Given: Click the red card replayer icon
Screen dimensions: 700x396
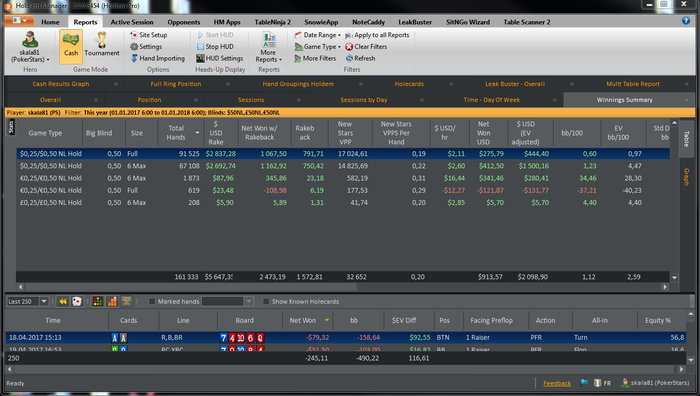Looking at the screenshot, I should [77, 301].
